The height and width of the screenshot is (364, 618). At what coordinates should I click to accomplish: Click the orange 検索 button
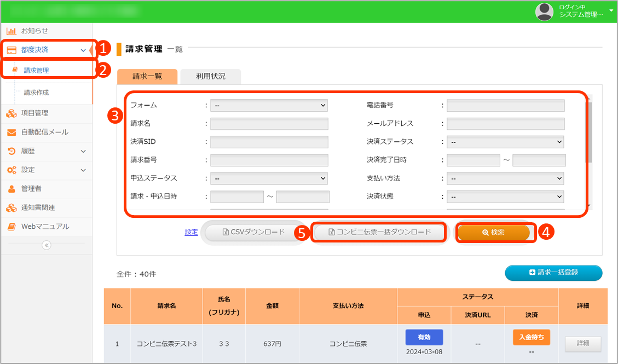[494, 232]
